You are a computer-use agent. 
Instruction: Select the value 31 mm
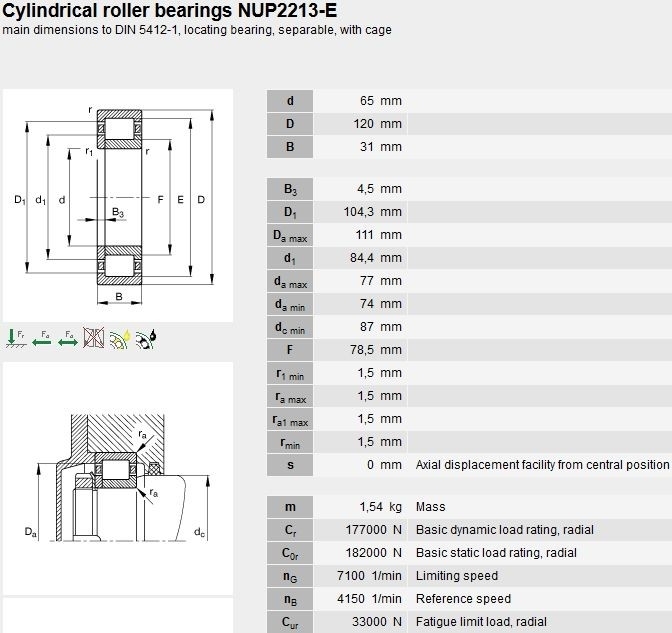[x=381, y=147]
